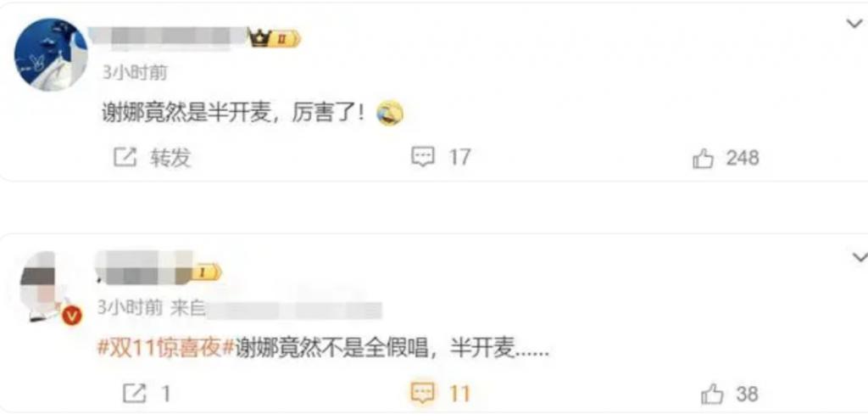Viewport: 868px width, 420px height.
Task: Expand the second post's chevron menu
Action: coord(860,257)
